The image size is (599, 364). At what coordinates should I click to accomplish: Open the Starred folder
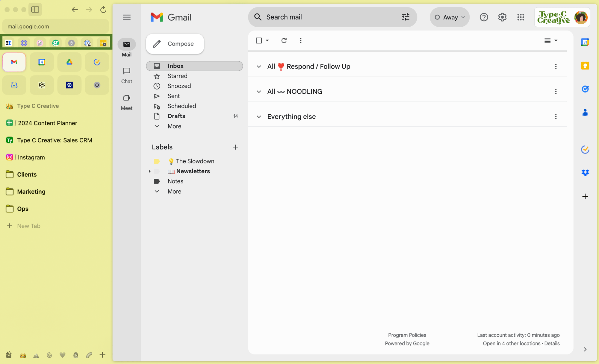(177, 76)
